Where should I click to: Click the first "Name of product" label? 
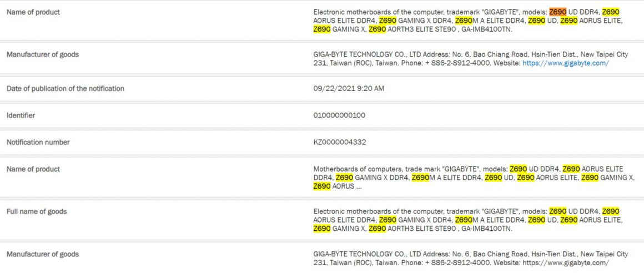coord(33,12)
